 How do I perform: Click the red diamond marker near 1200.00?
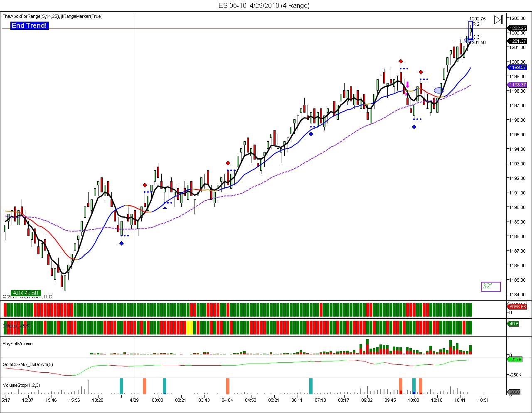coord(401,61)
